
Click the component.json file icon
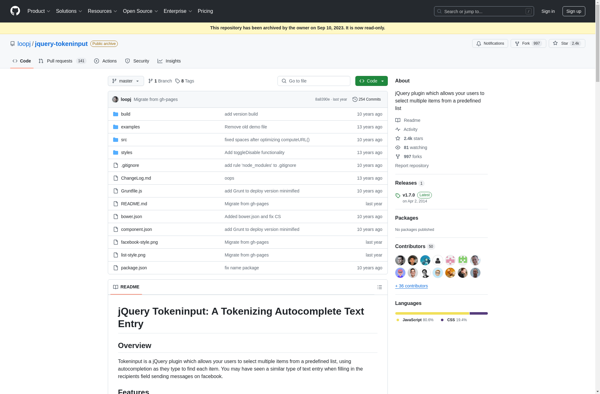pyautogui.click(x=116, y=230)
